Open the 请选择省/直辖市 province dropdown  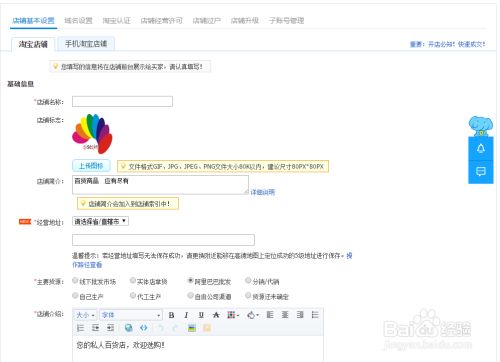tap(100, 221)
